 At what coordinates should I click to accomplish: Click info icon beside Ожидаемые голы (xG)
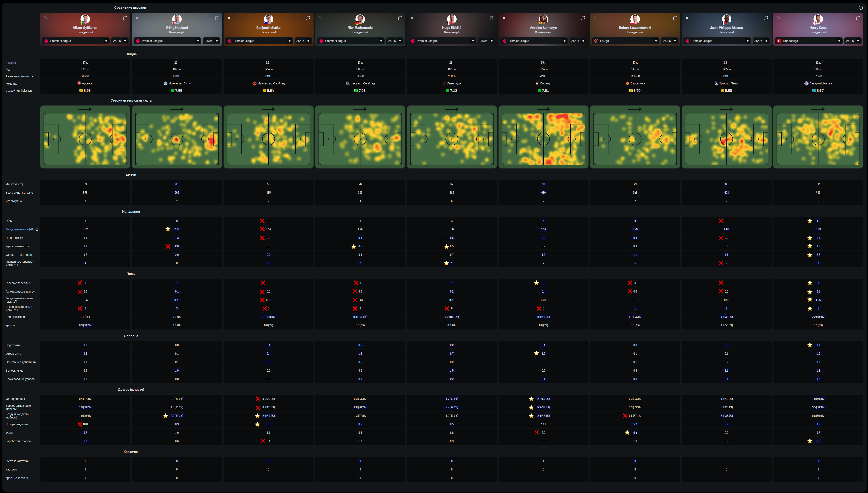pyautogui.click(x=37, y=230)
